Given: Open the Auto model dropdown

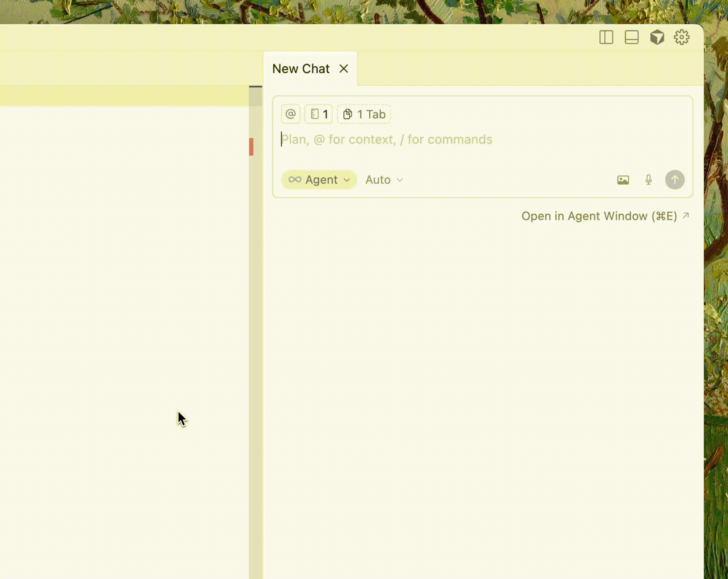Looking at the screenshot, I should click(384, 180).
